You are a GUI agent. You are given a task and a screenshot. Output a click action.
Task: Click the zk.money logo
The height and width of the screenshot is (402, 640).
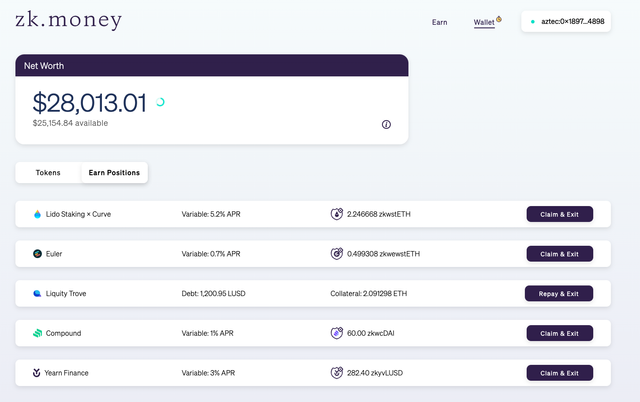click(x=69, y=20)
